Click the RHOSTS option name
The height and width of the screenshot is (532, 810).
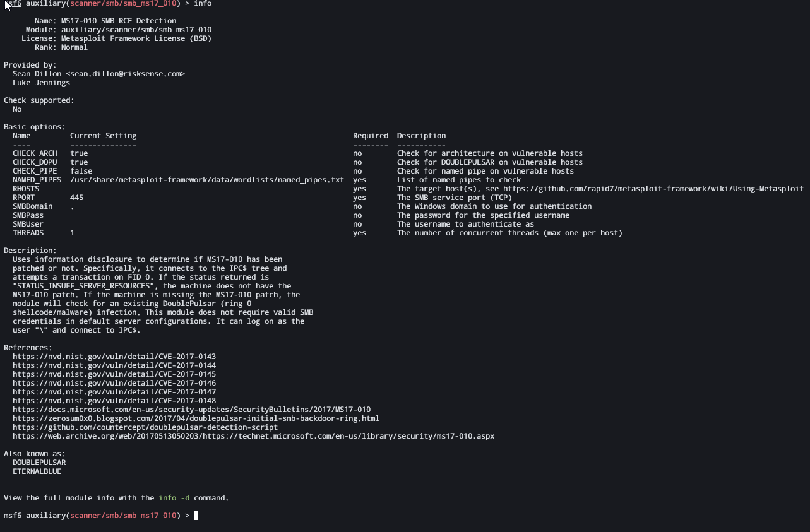(26, 189)
